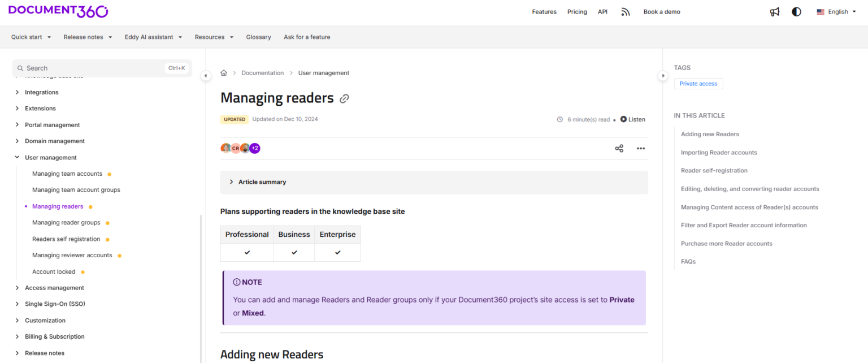
Task: Open the Private access tag
Action: pyautogui.click(x=698, y=83)
